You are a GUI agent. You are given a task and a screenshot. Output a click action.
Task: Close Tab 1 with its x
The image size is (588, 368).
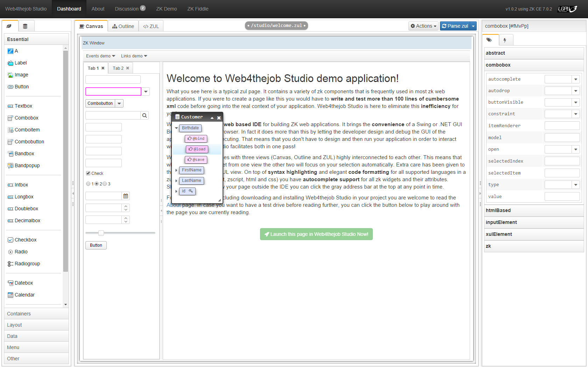[103, 68]
